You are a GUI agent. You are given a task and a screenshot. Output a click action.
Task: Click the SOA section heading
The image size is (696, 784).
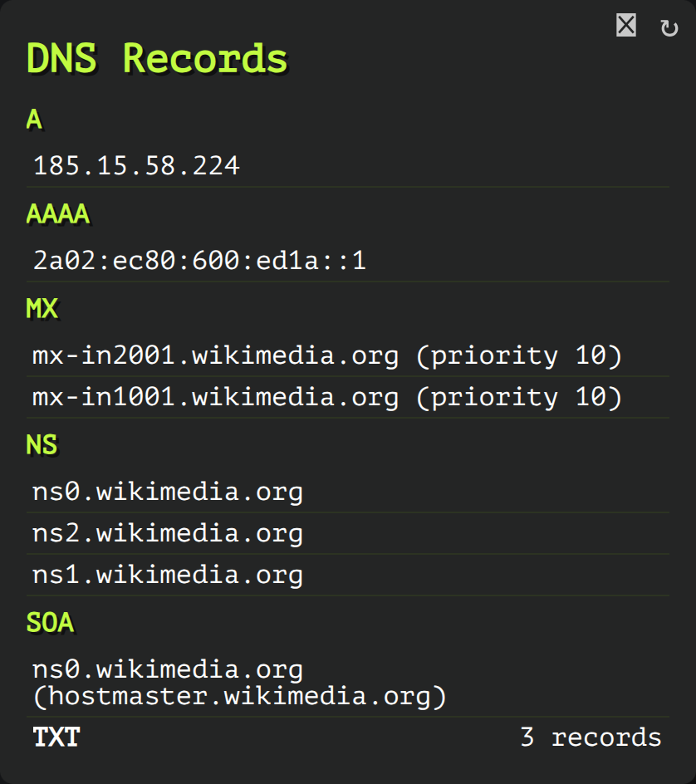tap(50, 623)
